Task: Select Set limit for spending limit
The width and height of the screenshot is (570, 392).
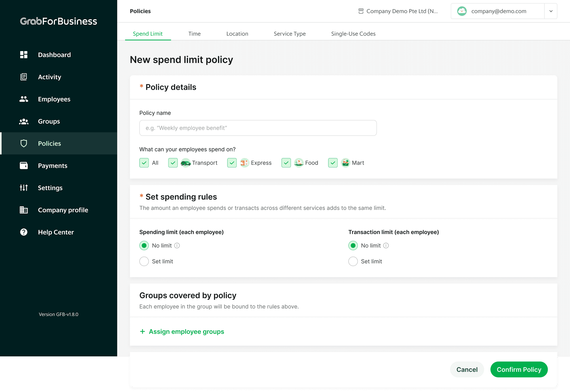Action: 144,261
